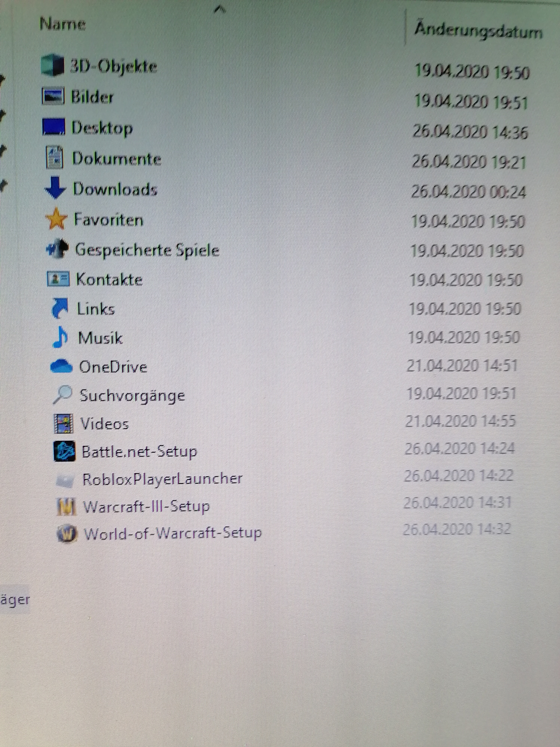Click the blue Desktop folder icon

pos(54,127)
